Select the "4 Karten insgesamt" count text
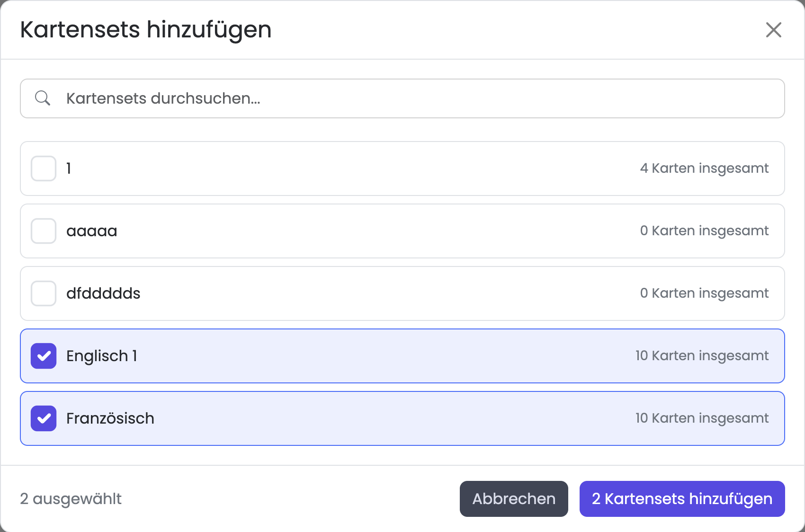The image size is (805, 532). (x=704, y=168)
